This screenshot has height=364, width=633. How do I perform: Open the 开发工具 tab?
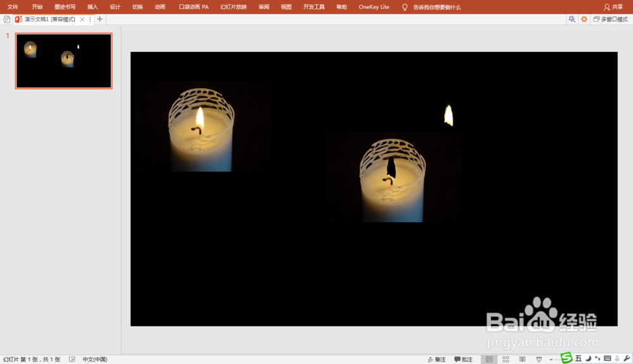[x=314, y=7]
